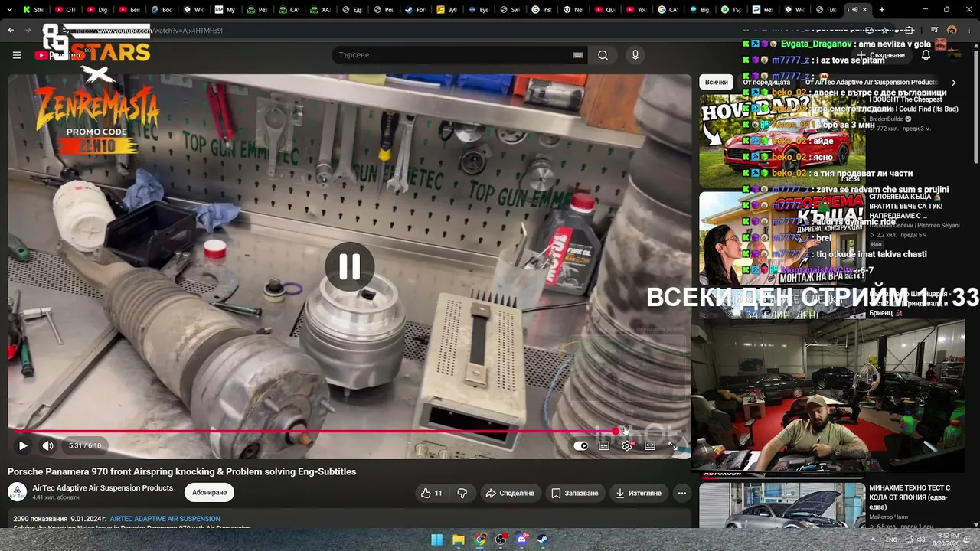The height and width of the screenshot is (551, 980).
Task: Click the 2090 показвания view count
Action: (39, 519)
